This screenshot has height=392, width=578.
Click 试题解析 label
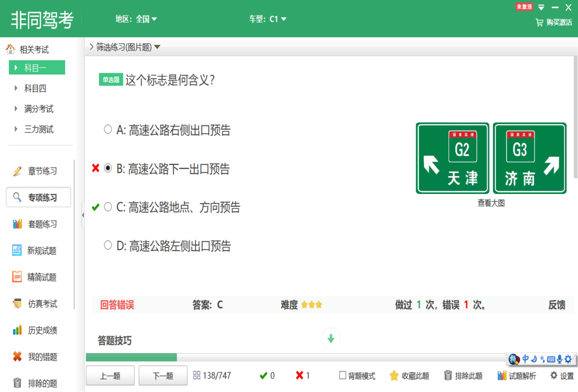522,376
